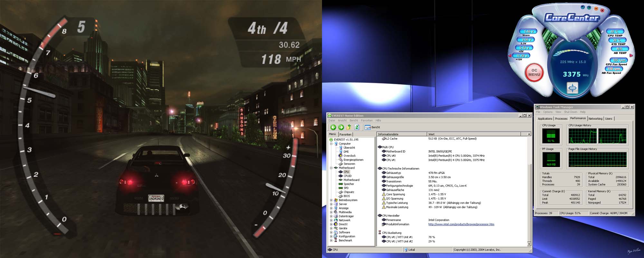Select the Overclock icon in EVEREST tree
Viewport: 644px width, 258px height.
(340, 156)
